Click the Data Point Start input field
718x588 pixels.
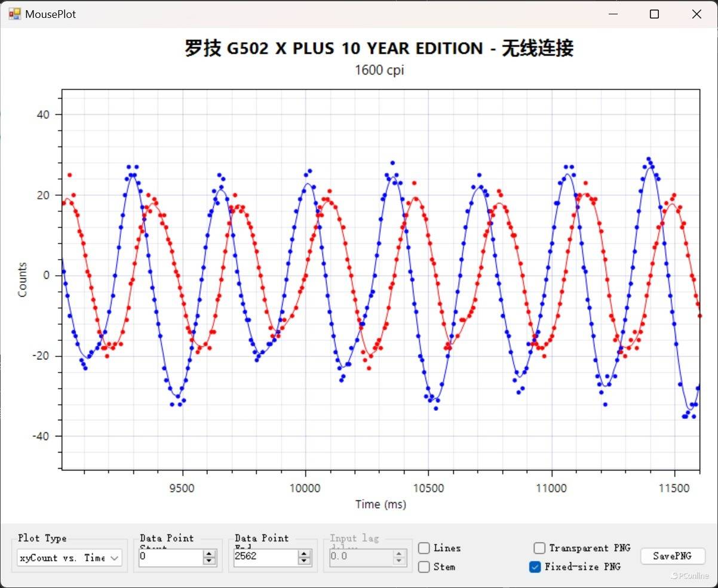pos(170,558)
